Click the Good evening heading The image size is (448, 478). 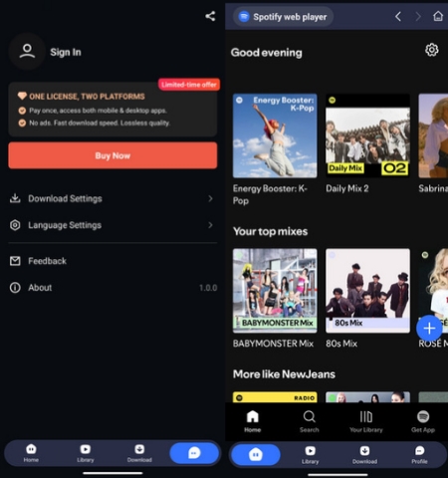(x=267, y=53)
